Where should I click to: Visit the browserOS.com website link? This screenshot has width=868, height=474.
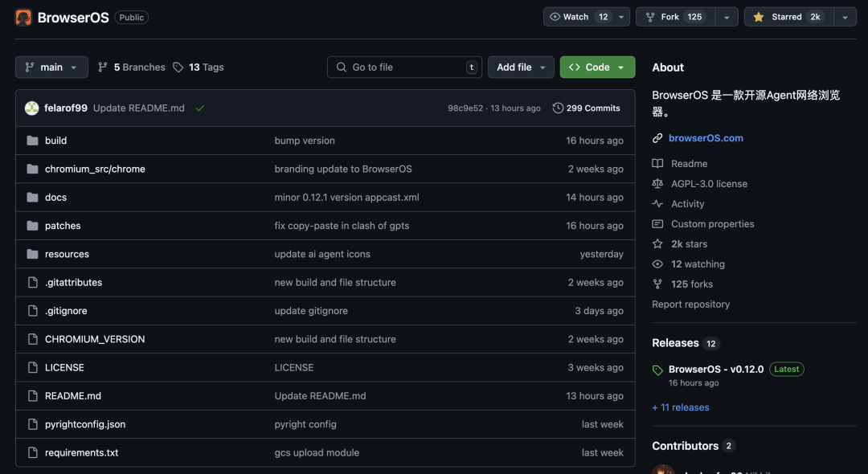(706, 138)
